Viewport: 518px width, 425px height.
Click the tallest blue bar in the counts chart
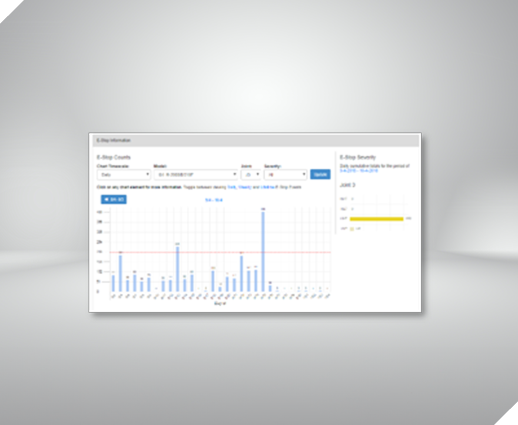click(263, 252)
